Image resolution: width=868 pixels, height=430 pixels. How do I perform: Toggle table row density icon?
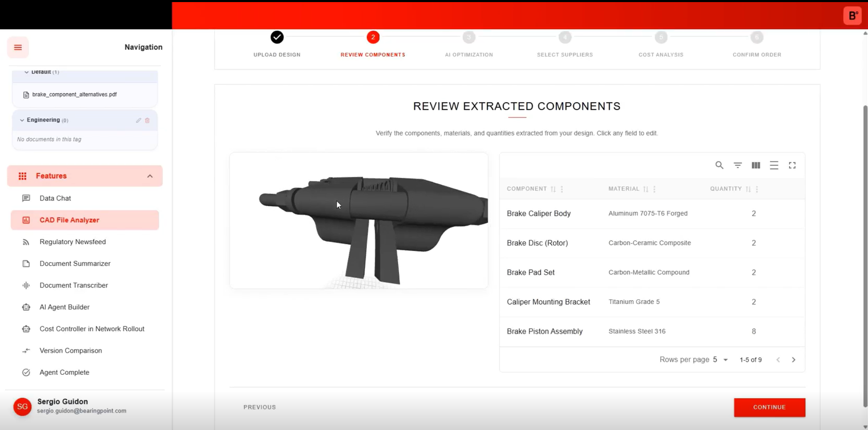point(774,165)
